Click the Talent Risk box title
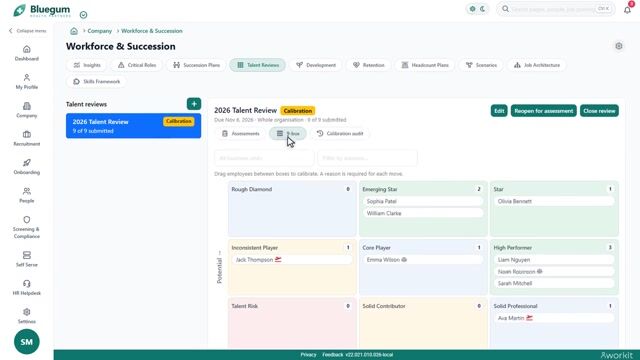640x360 pixels. (x=244, y=306)
